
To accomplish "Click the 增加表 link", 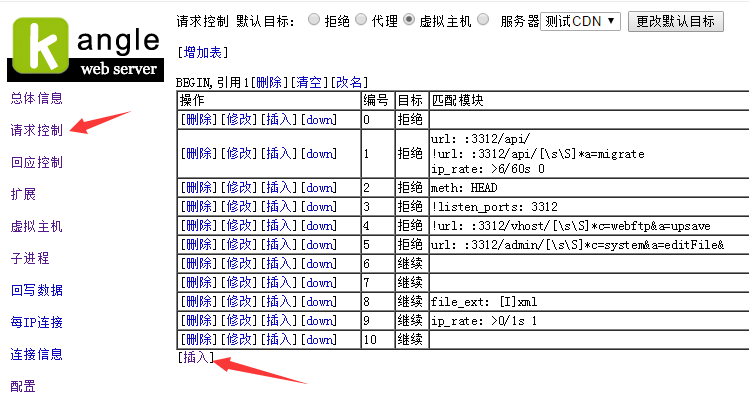I will coord(199,51).
